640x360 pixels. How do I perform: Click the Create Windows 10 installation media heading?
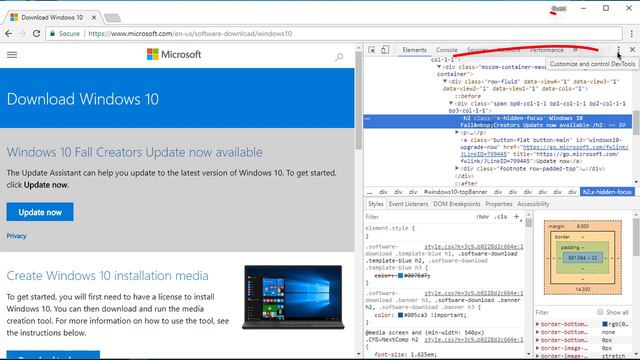tap(107, 276)
